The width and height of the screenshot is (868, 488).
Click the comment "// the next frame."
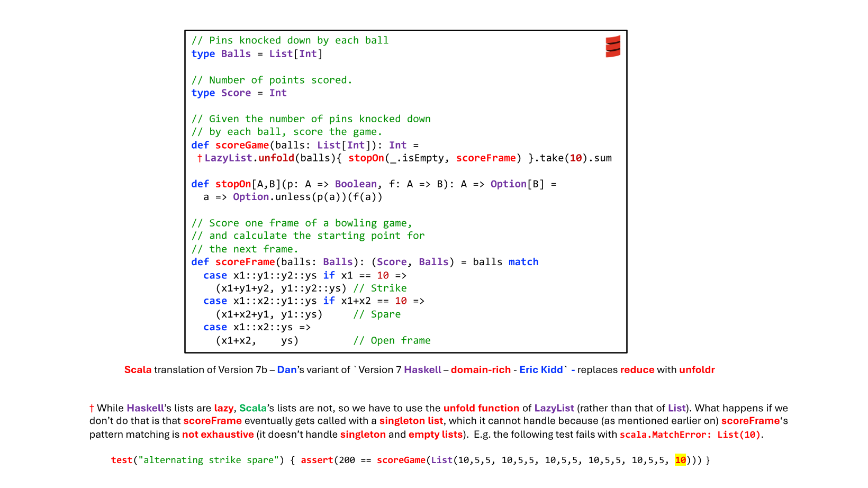[x=245, y=249]
